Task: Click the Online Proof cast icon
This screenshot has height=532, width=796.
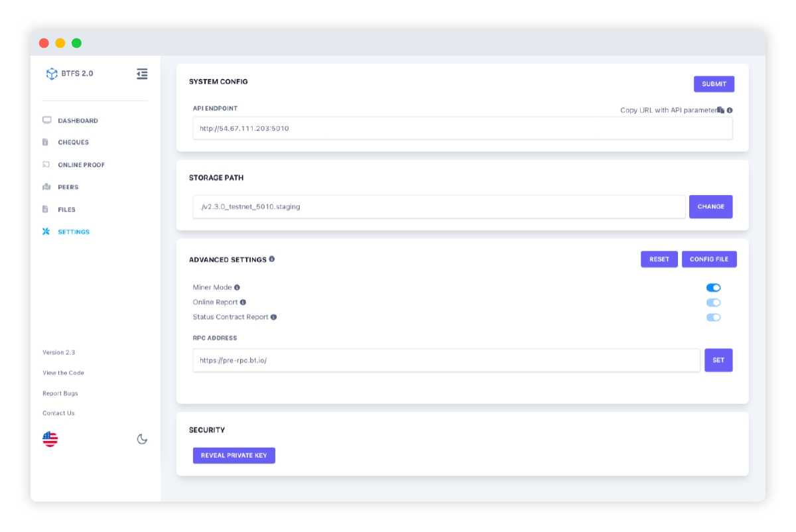Action: (x=46, y=165)
